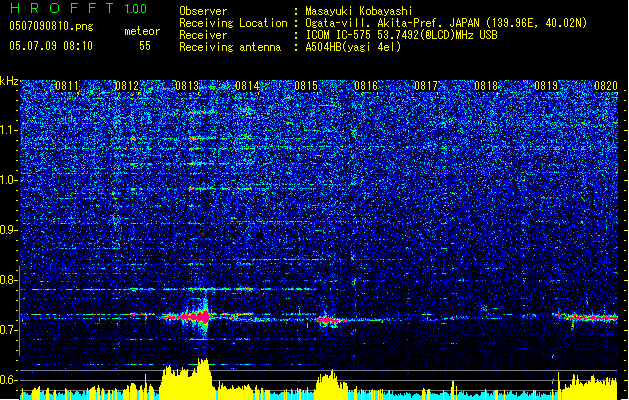
Task: Click the 0.6 frequency axis label
Action: click(x=9, y=380)
